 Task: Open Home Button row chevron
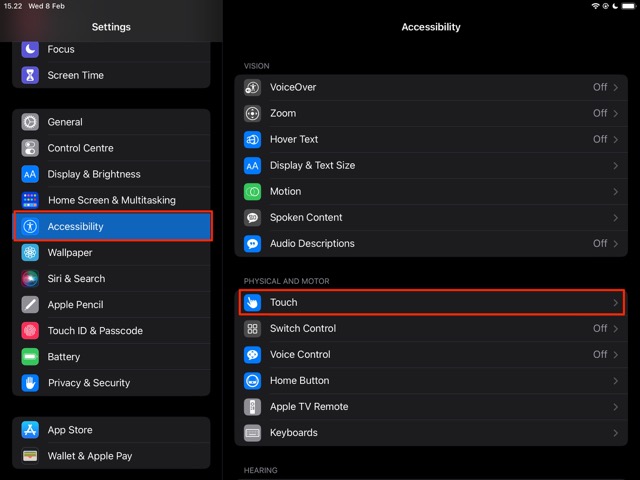616,381
